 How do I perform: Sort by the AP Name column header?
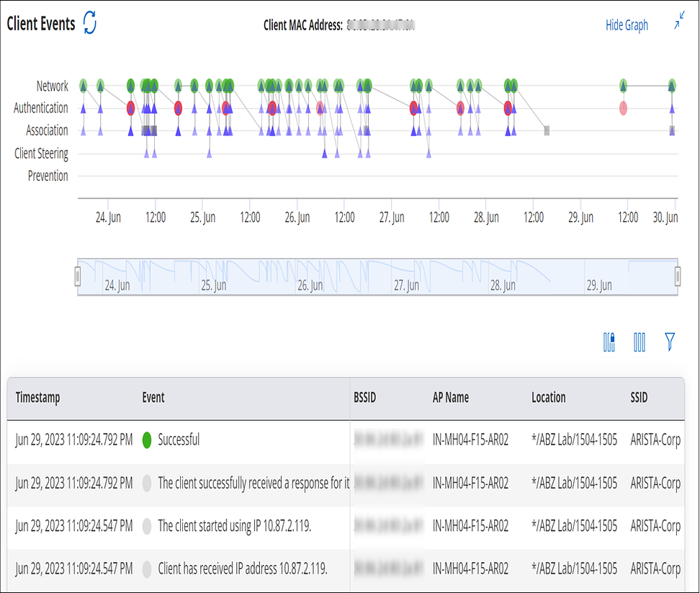[450, 398]
